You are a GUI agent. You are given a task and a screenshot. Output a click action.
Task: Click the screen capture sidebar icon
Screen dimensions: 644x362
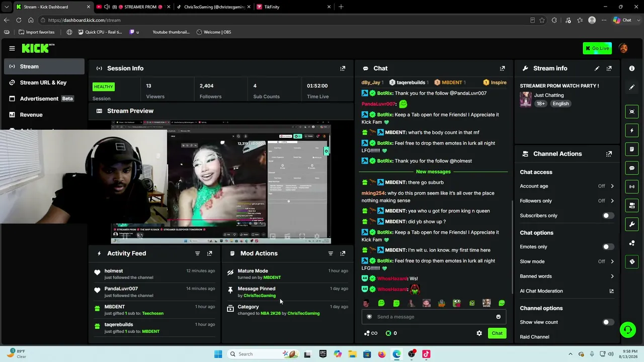(632, 112)
